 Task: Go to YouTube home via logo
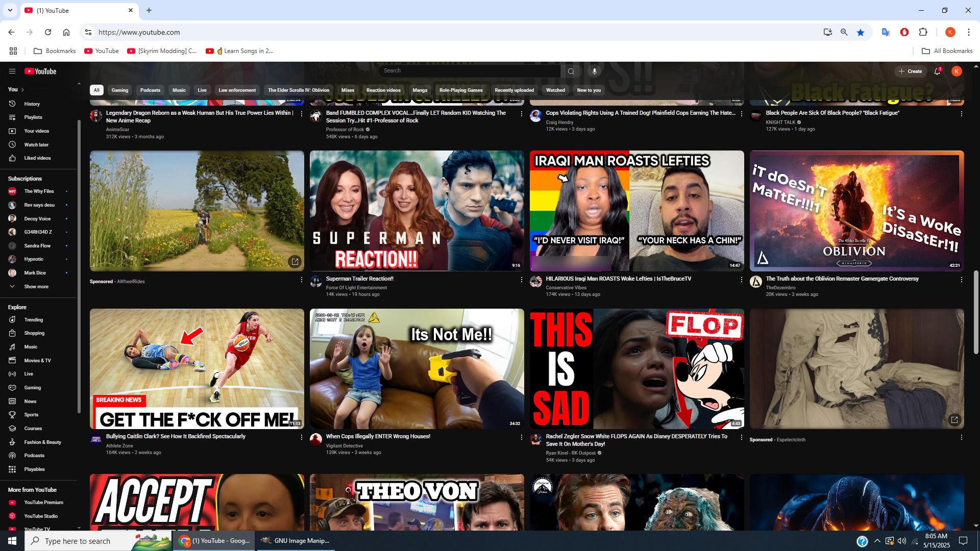click(x=40, y=71)
